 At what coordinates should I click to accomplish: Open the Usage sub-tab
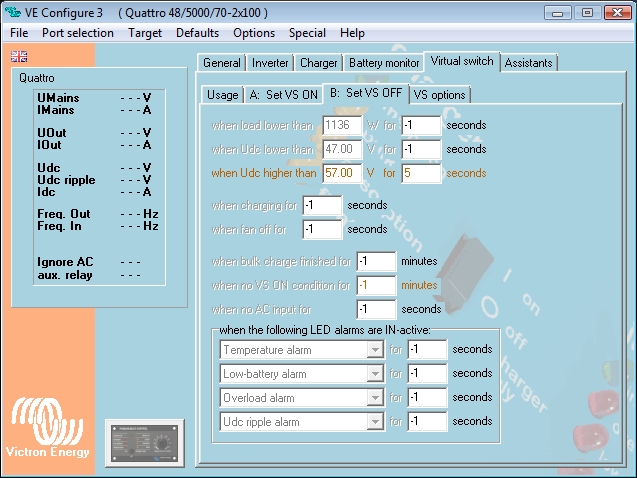coord(223,95)
